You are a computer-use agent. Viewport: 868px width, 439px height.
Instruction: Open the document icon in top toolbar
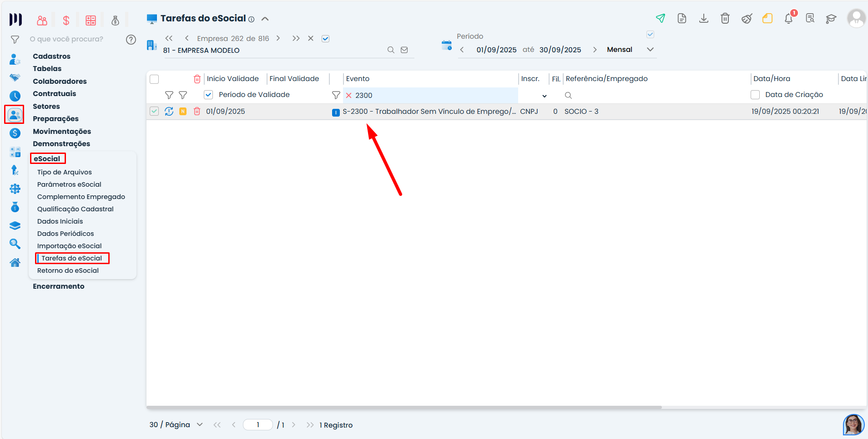point(682,18)
